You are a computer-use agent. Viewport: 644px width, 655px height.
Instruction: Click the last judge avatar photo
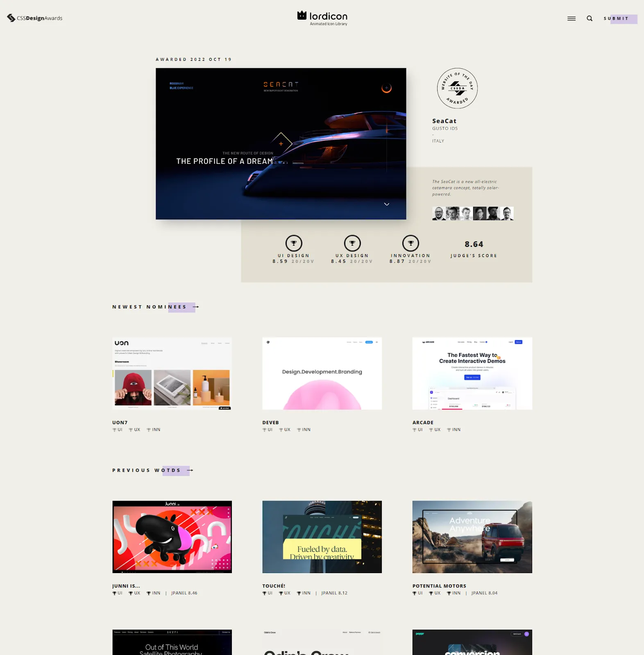507,213
